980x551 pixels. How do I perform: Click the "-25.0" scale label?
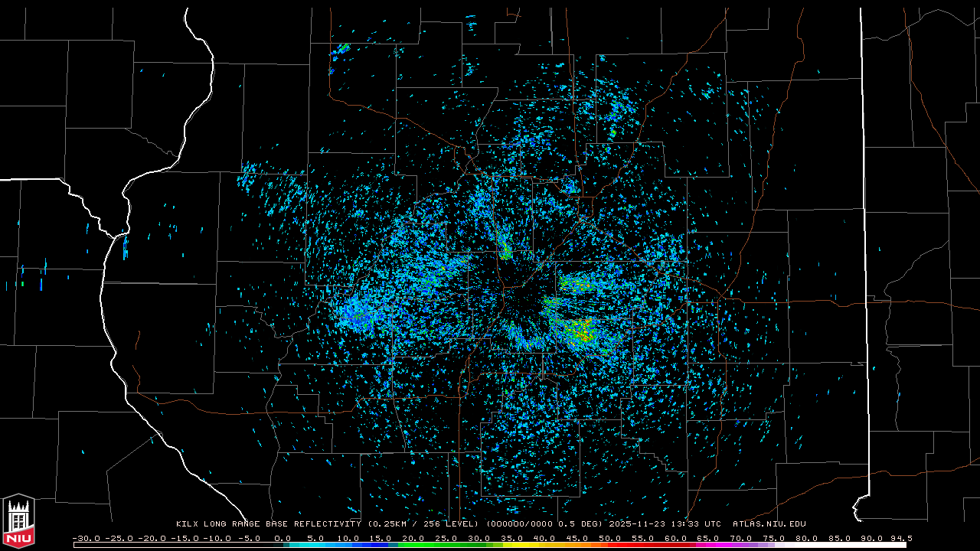tap(119, 538)
